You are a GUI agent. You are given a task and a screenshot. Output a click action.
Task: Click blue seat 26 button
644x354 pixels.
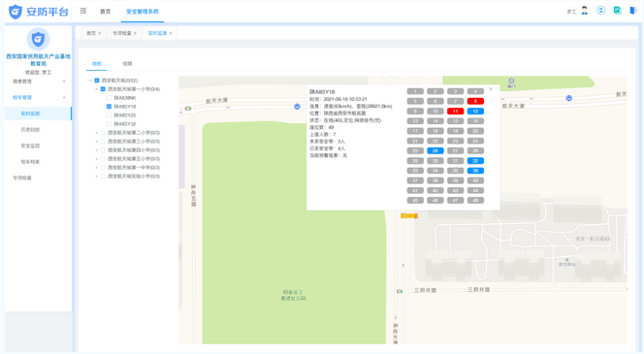coord(435,150)
